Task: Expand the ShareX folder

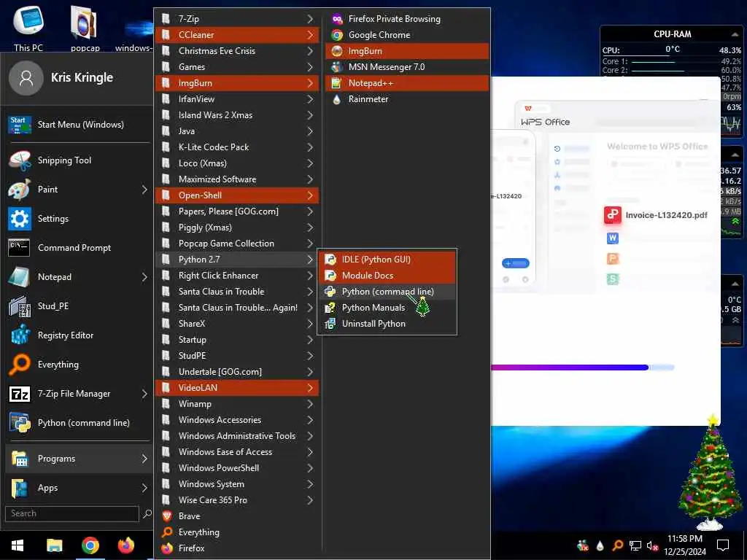Action: tap(237, 324)
